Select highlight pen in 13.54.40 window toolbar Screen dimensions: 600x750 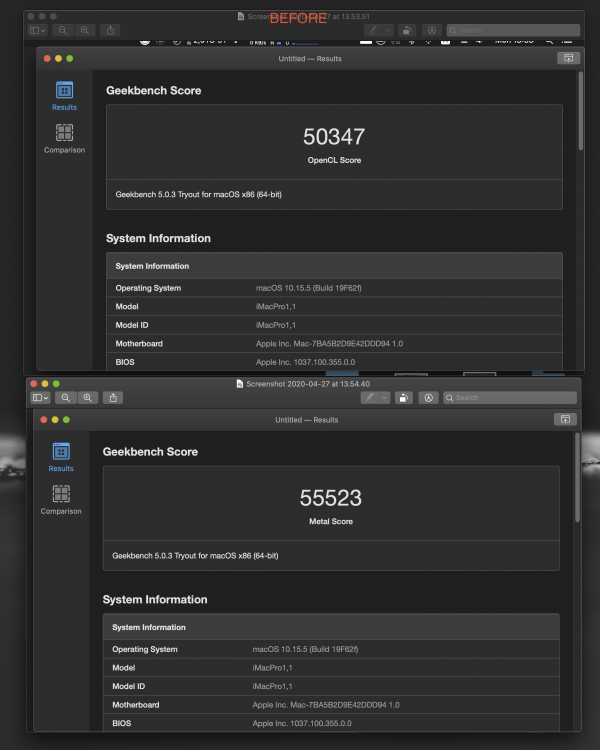click(370, 397)
